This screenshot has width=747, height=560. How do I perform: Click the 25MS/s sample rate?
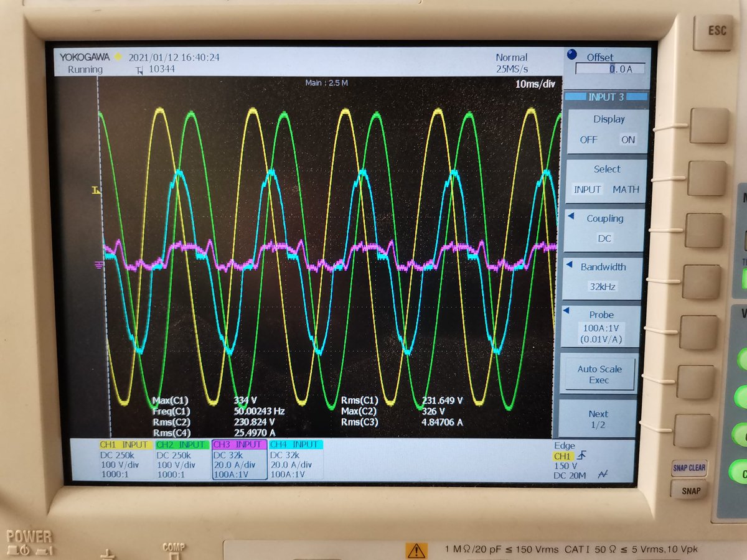click(512, 68)
